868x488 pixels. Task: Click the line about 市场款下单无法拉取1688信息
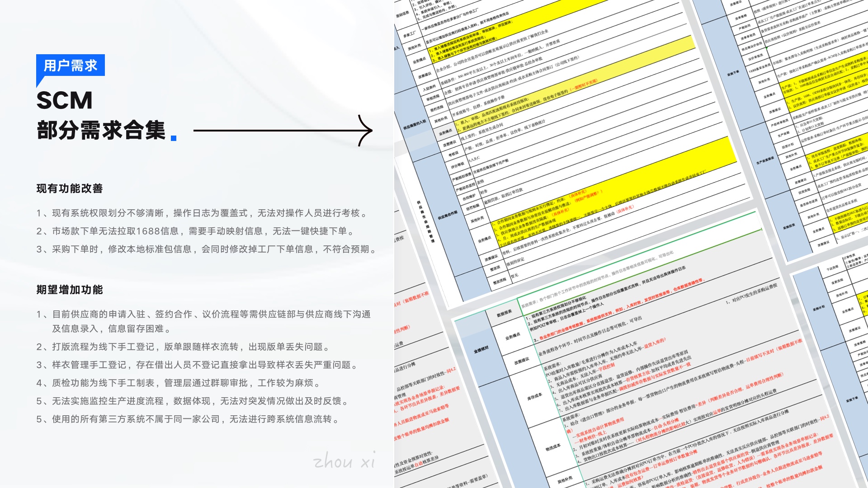[x=195, y=231]
